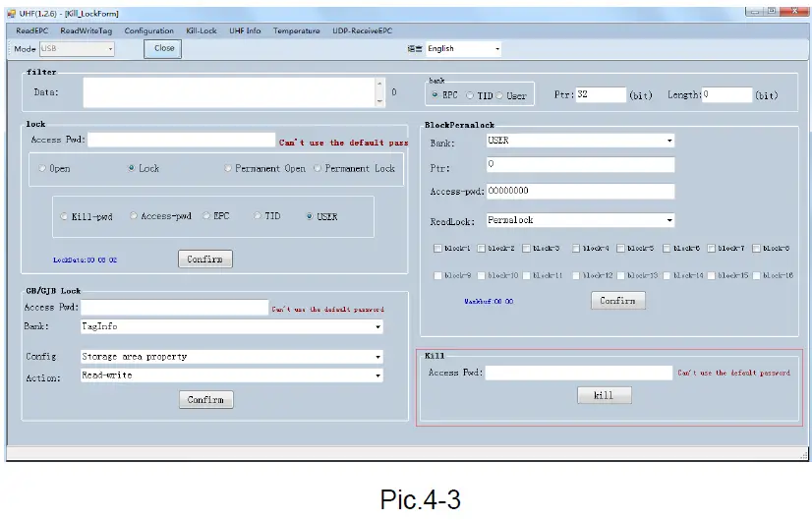812x520 pixels.
Task: Click the UHF app icon in title bar
Action: 12,14
